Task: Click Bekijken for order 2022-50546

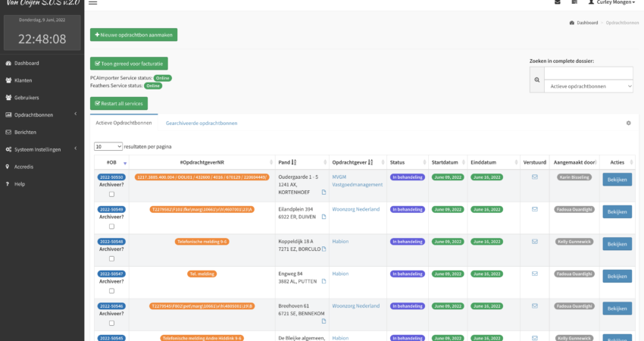Action: tap(617, 308)
